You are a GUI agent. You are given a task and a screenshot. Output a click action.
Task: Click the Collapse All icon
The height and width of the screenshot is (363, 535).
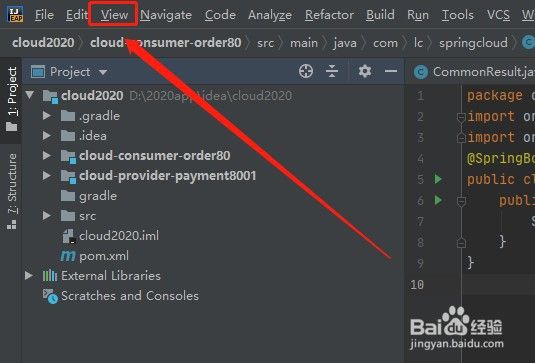point(332,71)
